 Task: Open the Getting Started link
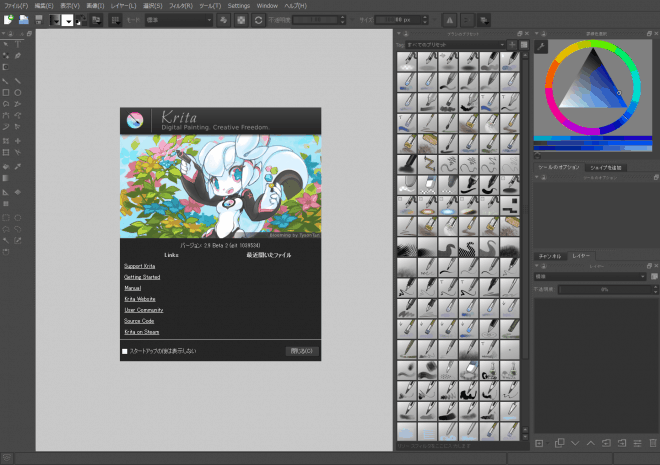pyautogui.click(x=142, y=277)
